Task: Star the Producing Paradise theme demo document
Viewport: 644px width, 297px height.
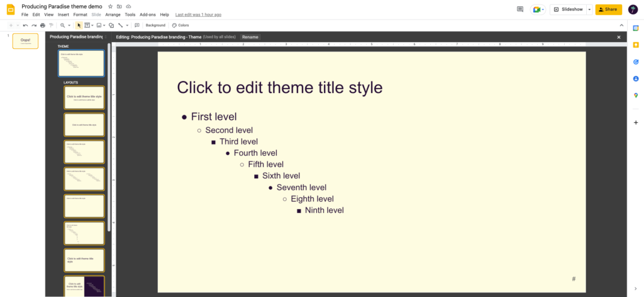Action: [x=110, y=6]
